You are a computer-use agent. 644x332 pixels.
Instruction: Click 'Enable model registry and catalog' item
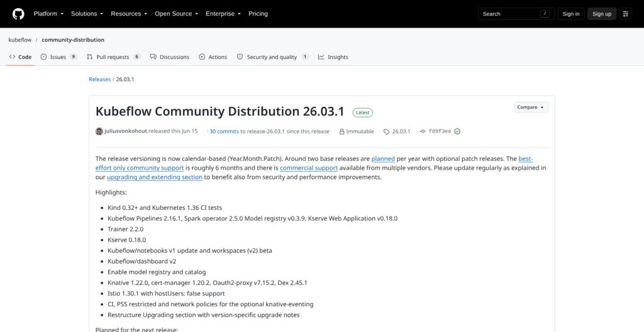click(x=157, y=272)
